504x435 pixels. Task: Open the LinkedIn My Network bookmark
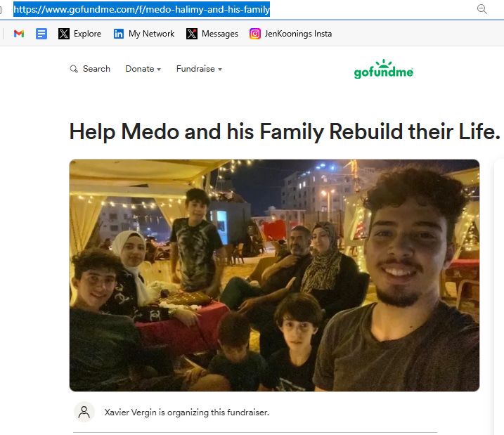(143, 34)
